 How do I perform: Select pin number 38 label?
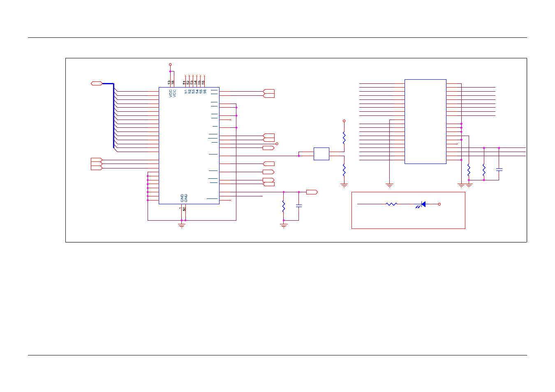pos(173,82)
